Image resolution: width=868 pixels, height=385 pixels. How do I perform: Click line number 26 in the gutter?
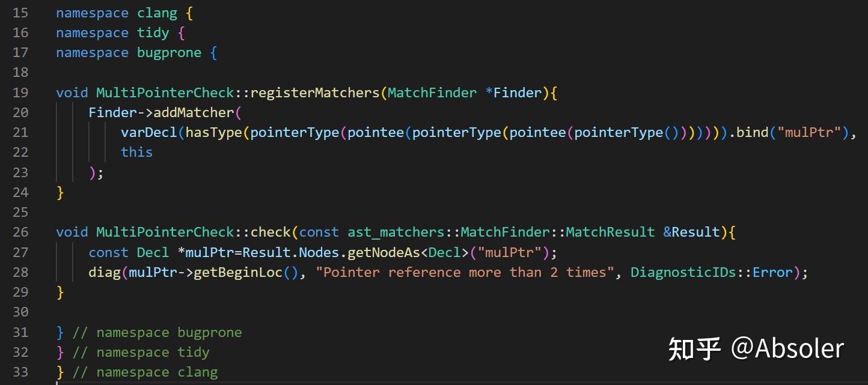tap(20, 232)
